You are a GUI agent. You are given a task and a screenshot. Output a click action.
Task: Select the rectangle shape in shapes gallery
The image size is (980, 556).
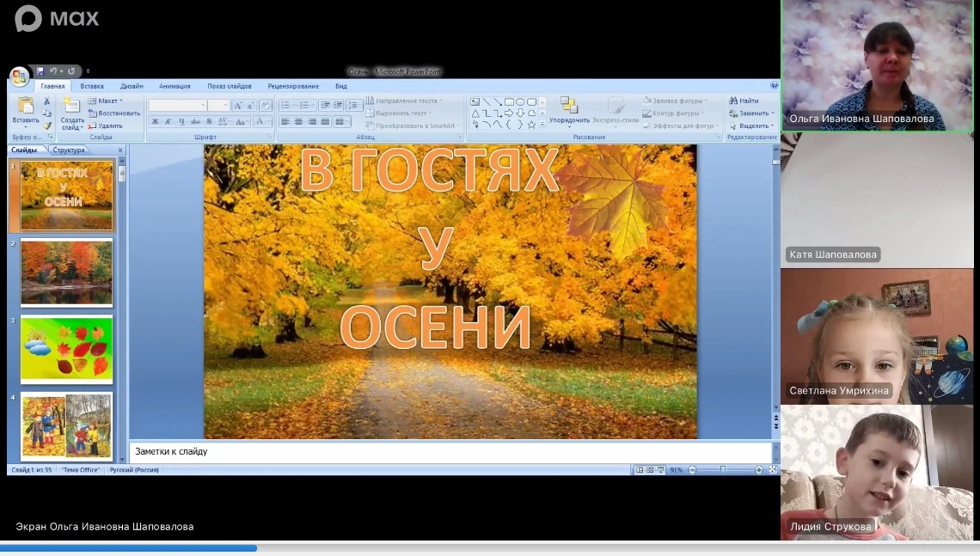[x=509, y=101]
